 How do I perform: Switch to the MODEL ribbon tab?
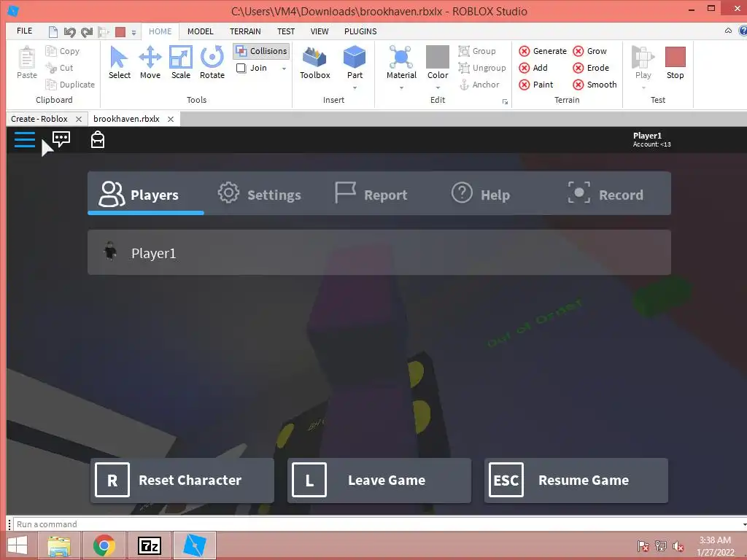[x=200, y=31]
